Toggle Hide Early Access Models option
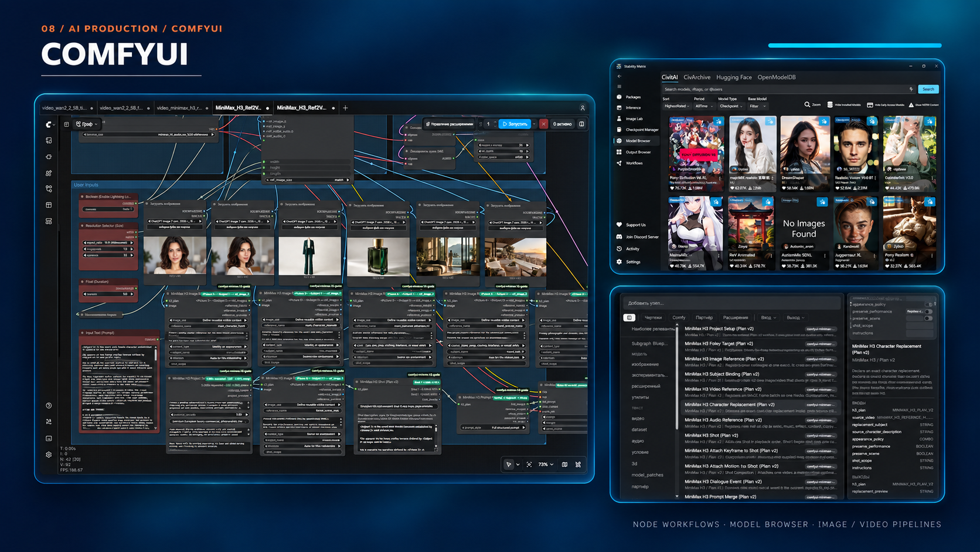This screenshot has width=980, height=552. click(x=886, y=104)
